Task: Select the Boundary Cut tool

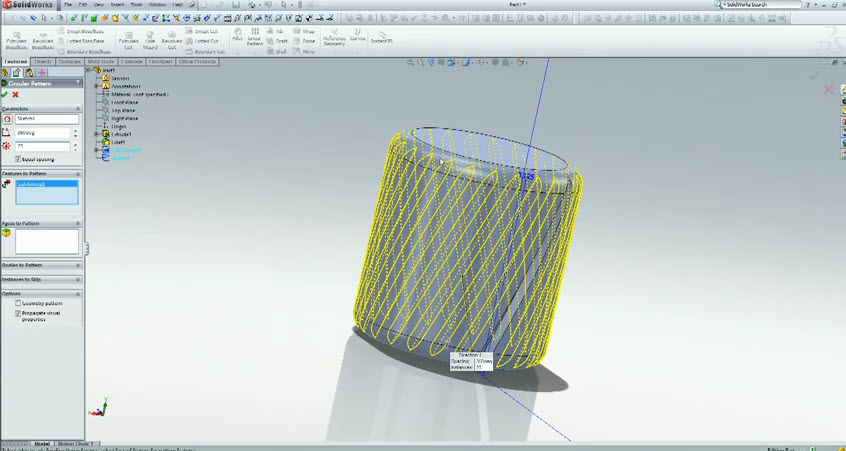Action: pyautogui.click(x=205, y=52)
